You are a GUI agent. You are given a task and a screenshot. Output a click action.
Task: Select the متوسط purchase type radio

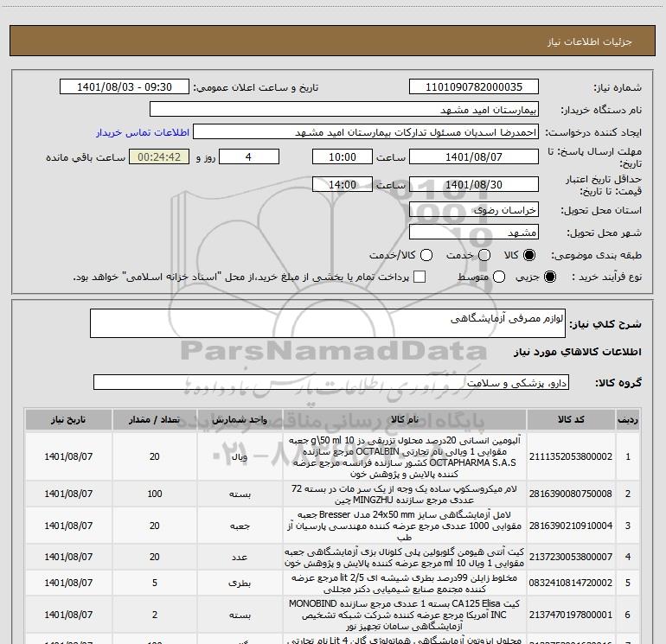pos(499,277)
